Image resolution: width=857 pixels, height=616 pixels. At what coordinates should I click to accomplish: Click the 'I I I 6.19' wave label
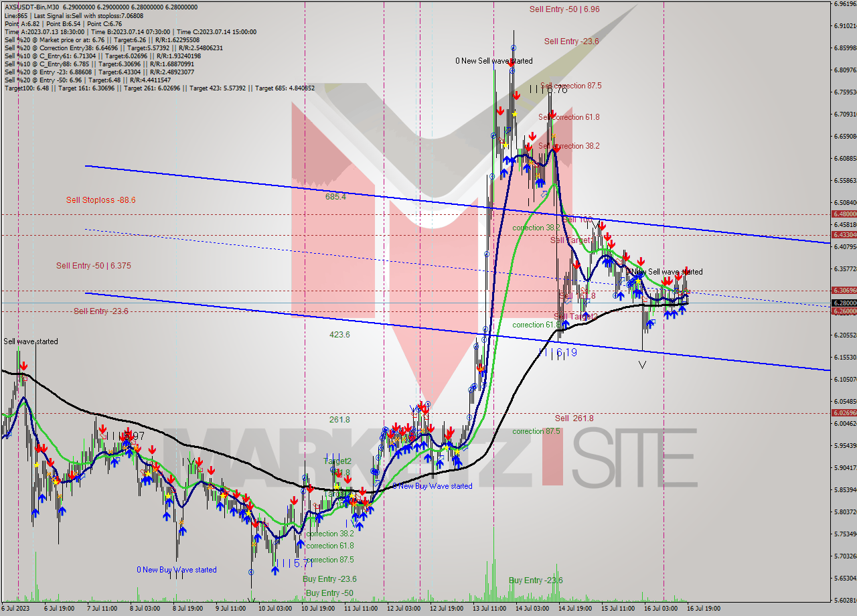(558, 352)
